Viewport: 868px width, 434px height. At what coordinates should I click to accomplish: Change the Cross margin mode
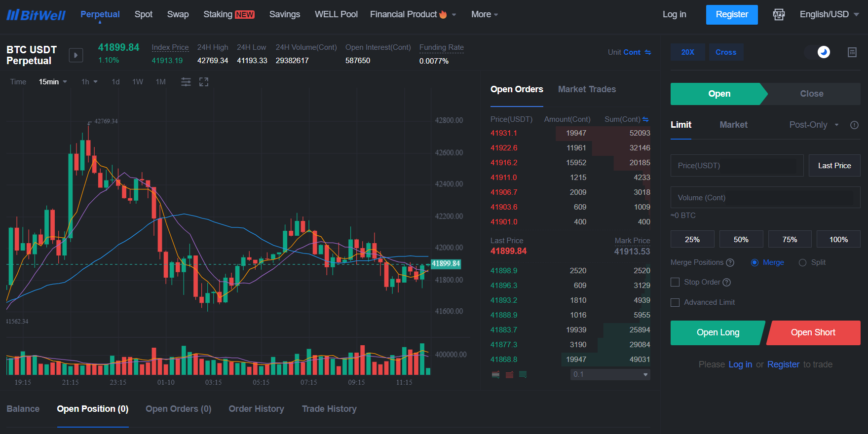[x=726, y=52]
